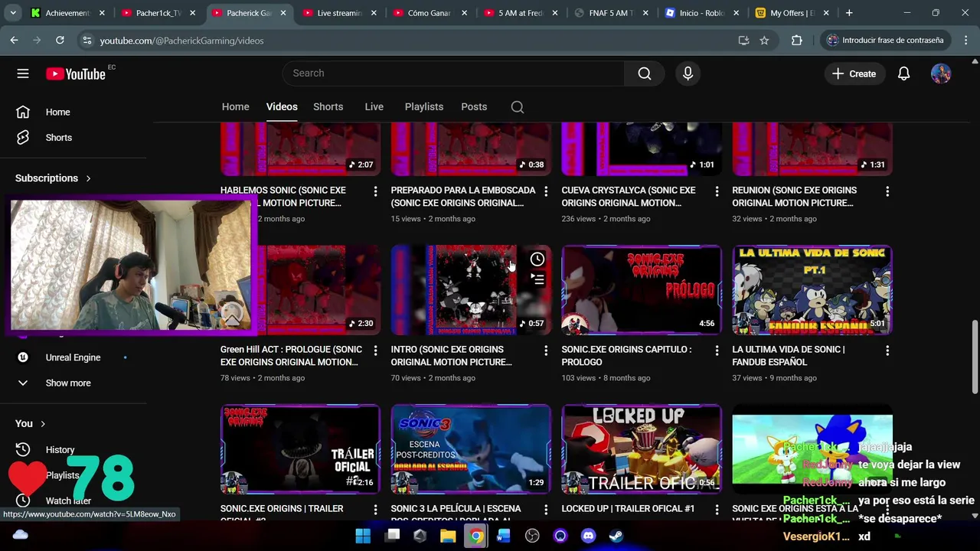Open the LOCKED UP trailer thumbnail
Viewport: 980px width, 551px height.
click(642, 449)
